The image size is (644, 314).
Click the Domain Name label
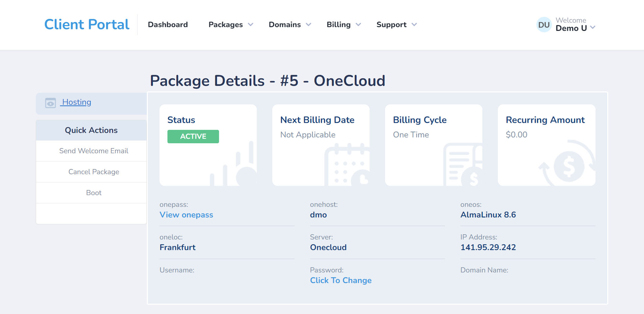484,270
